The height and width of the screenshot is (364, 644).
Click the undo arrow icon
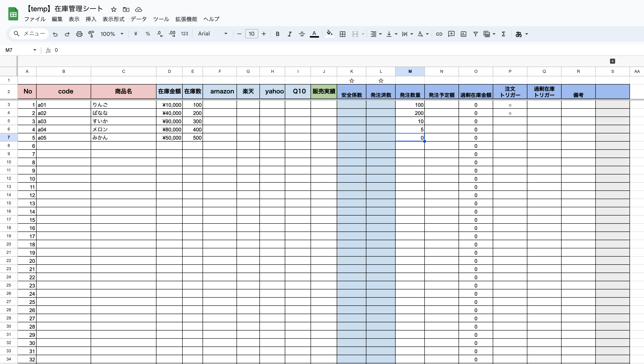pos(55,34)
